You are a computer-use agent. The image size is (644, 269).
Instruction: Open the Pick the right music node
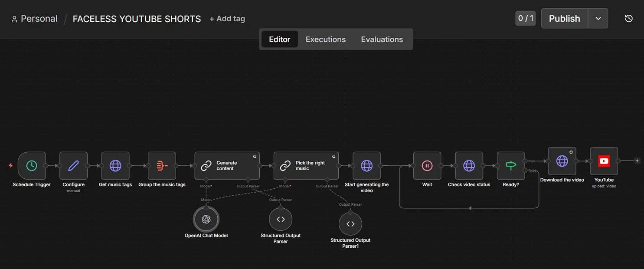pyautogui.click(x=306, y=165)
